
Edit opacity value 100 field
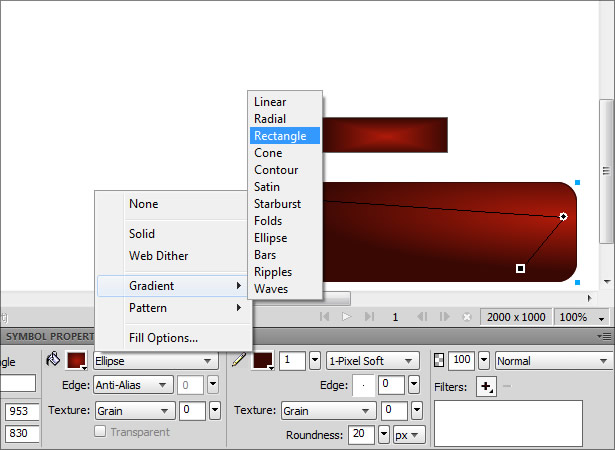(462, 361)
